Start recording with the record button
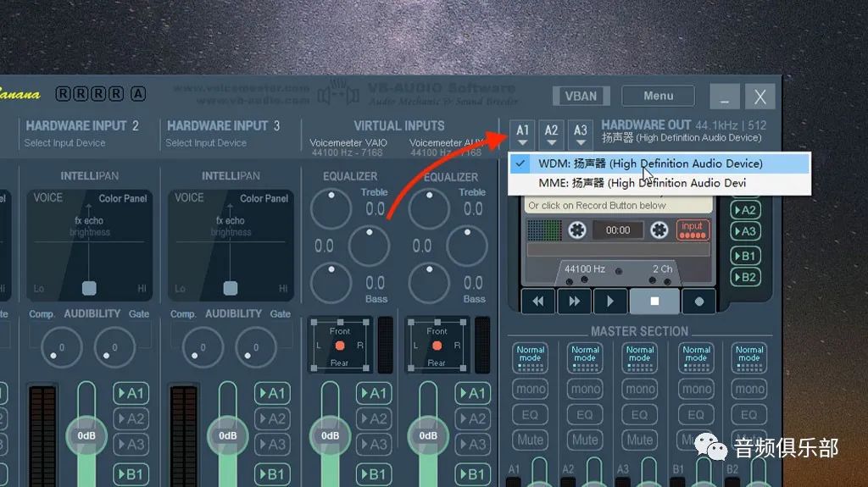The height and width of the screenshot is (487, 868). tap(699, 301)
